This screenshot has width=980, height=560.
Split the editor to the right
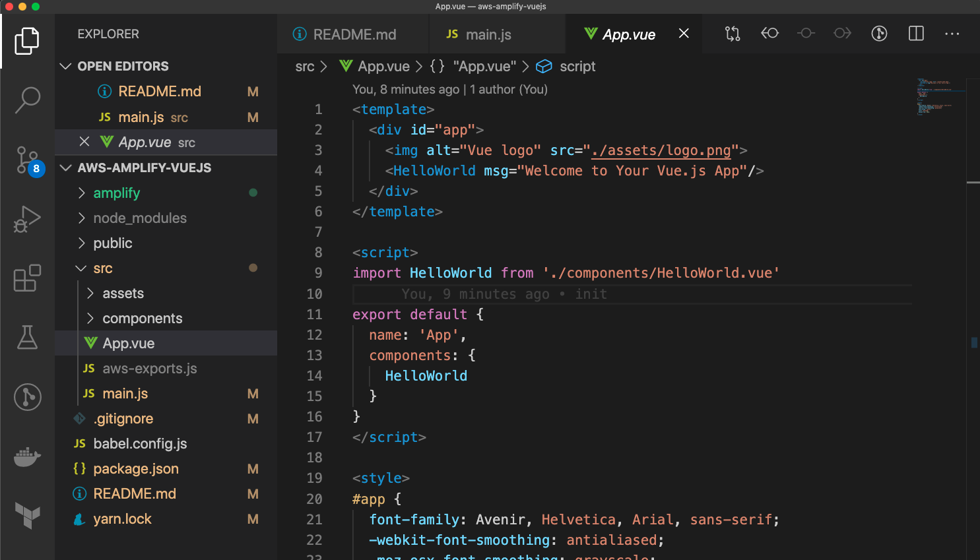[916, 34]
